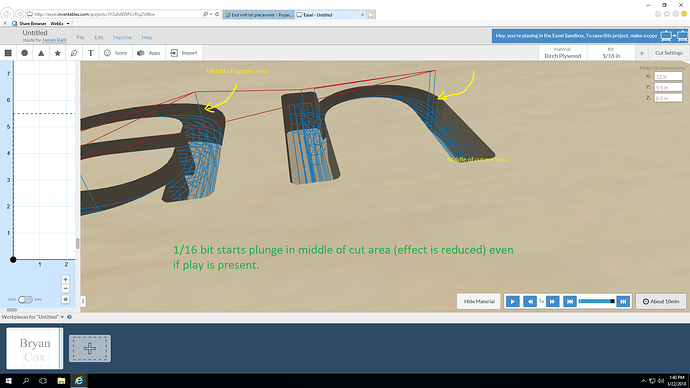Go back in browser
This screenshot has height=388, width=690.
pyautogui.click(x=7, y=14)
